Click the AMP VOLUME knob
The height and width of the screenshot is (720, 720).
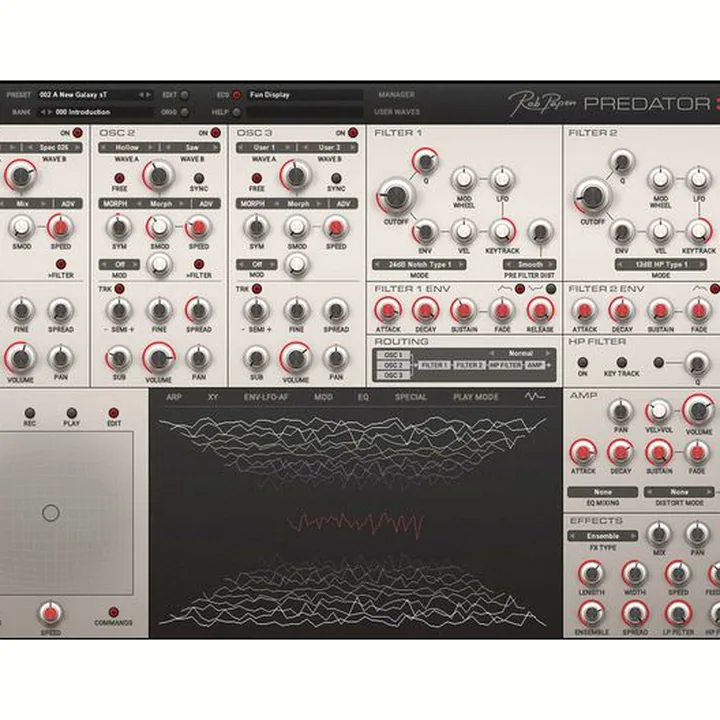click(x=698, y=410)
